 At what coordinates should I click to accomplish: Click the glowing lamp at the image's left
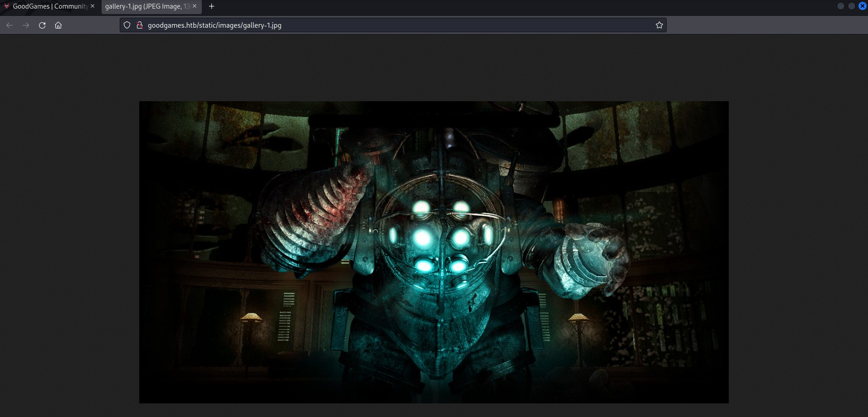251,317
